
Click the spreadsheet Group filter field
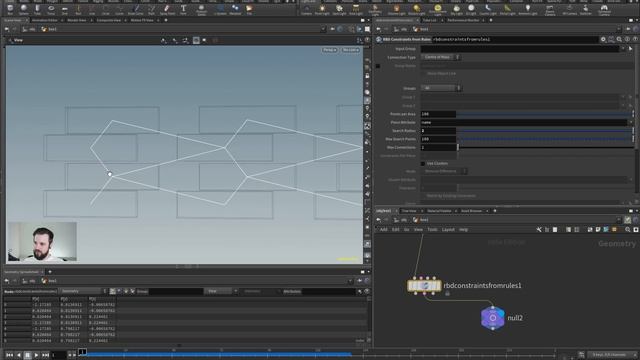click(176, 291)
